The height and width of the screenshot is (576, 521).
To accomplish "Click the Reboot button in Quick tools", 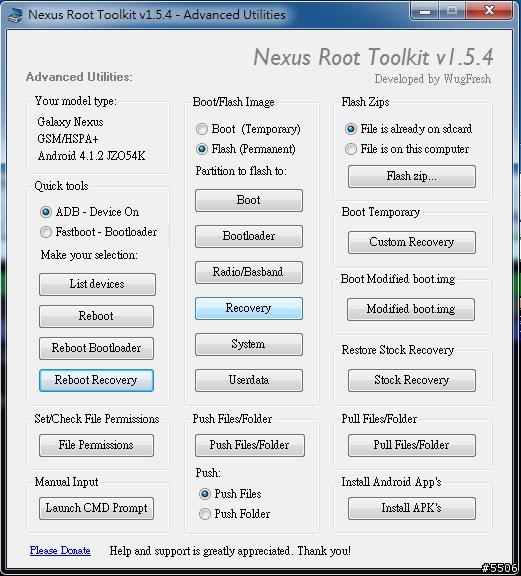I will coord(96,316).
